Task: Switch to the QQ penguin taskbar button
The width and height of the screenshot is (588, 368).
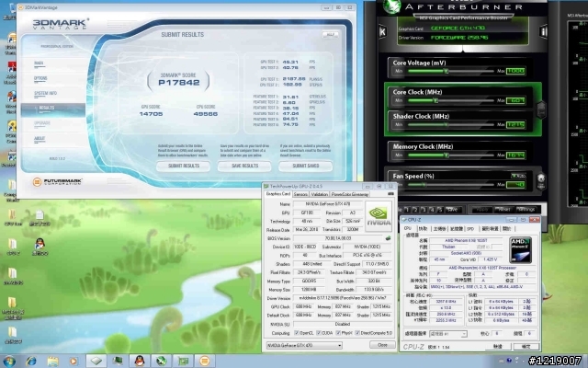Action: (x=140, y=362)
